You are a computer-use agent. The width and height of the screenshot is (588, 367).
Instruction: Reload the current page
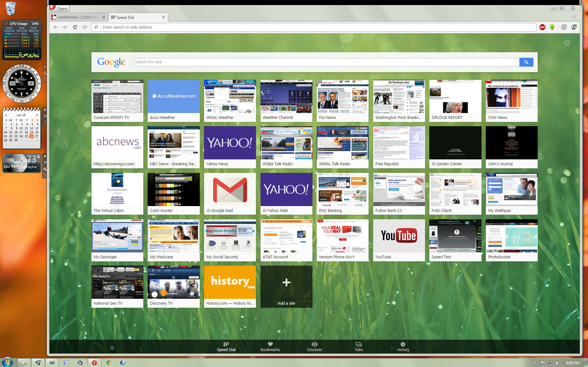[75, 27]
